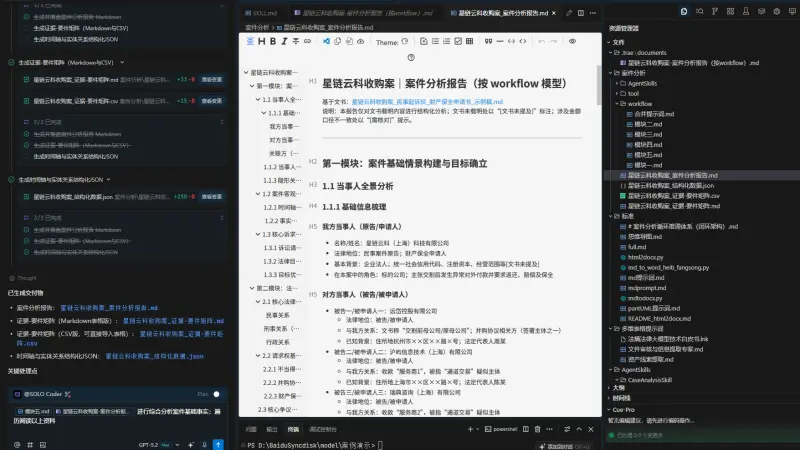
Task: Add a new terminal with the plus icon
Action: [x=470, y=429]
